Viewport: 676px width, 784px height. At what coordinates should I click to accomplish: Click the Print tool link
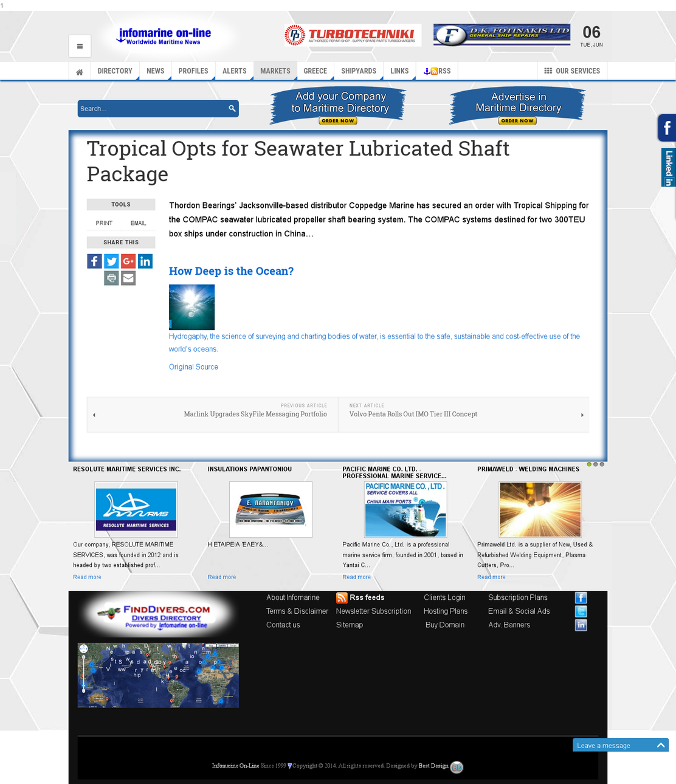tap(104, 223)
